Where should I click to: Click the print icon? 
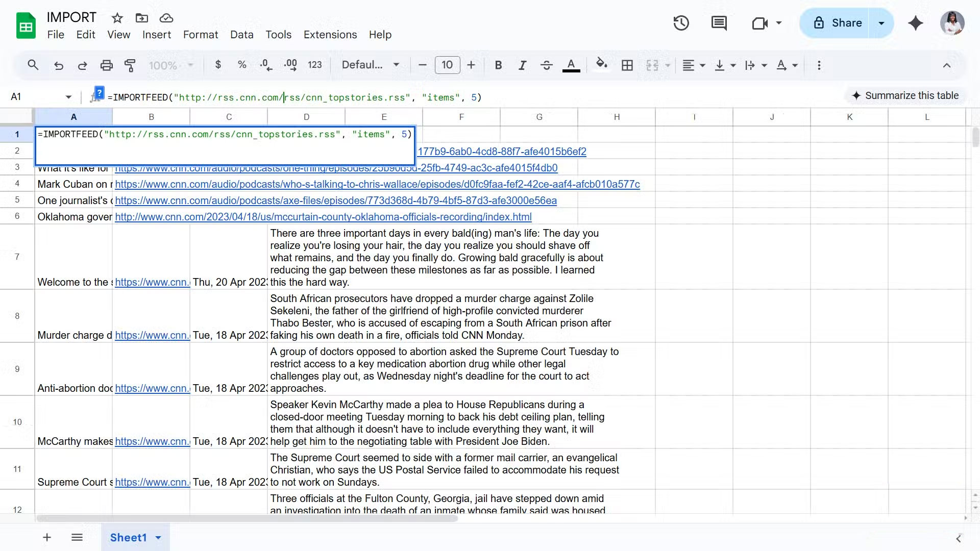[x=106, y=65]
